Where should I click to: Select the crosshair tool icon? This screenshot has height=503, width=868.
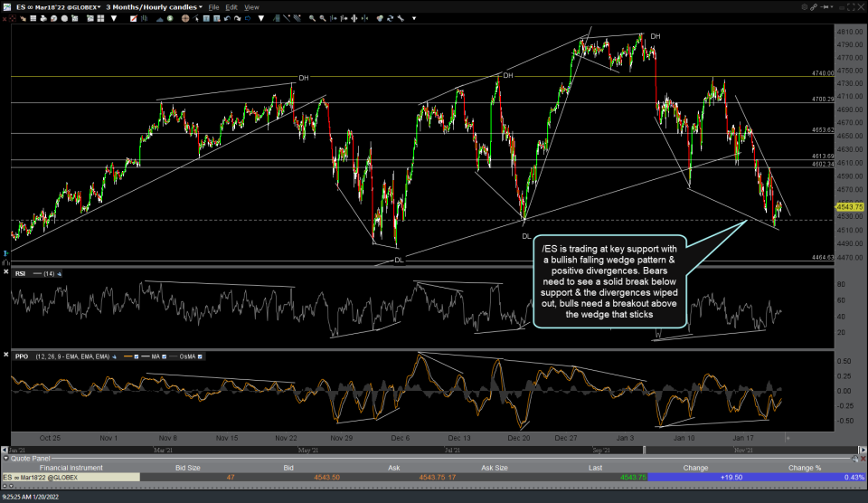(x=12, y=18)
